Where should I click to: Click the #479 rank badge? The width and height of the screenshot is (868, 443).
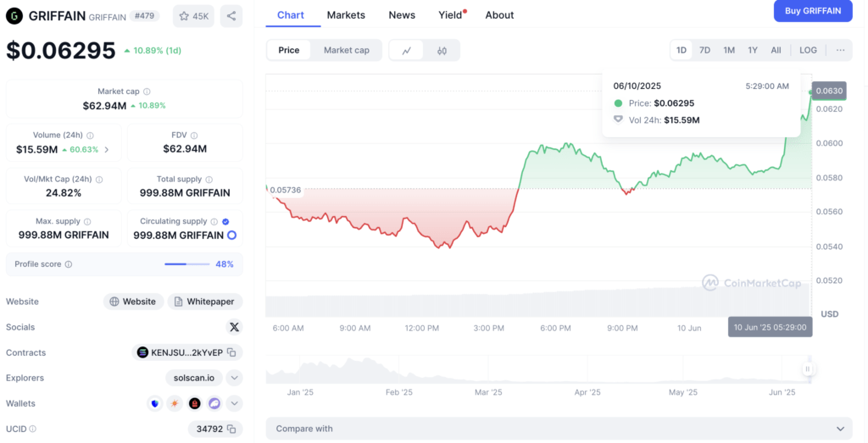point(144,16)
